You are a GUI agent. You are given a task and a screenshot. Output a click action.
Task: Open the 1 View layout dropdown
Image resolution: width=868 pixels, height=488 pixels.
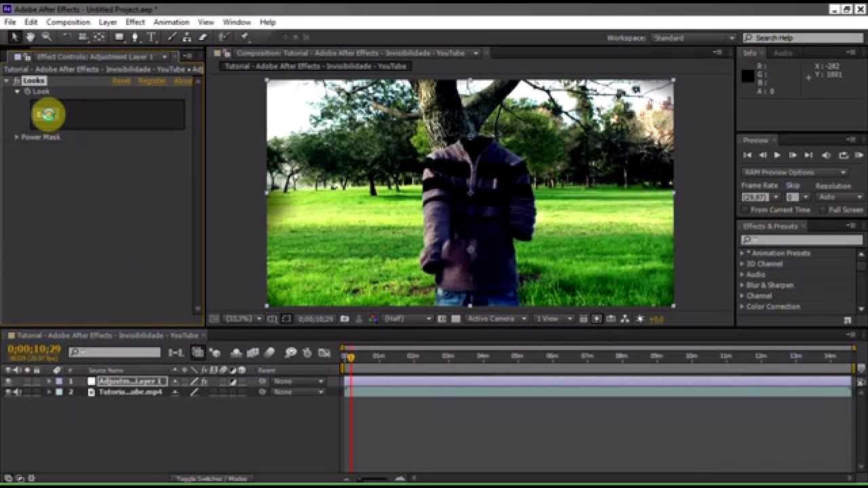coord(553,319)
